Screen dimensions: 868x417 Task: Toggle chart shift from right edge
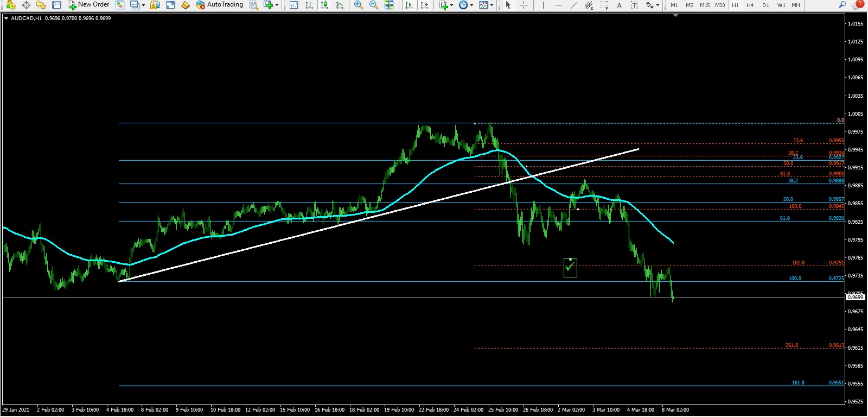[x=424, y=5]
